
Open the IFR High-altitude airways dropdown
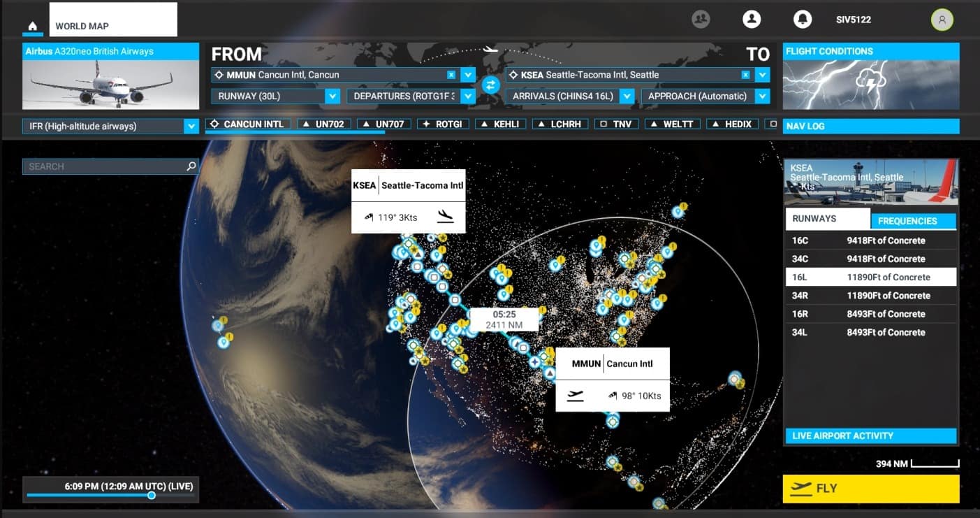(x=110, y=127)
